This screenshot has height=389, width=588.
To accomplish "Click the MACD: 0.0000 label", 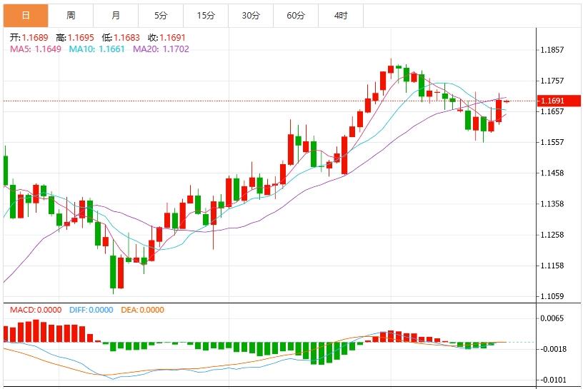I will (x=36, y=310).
